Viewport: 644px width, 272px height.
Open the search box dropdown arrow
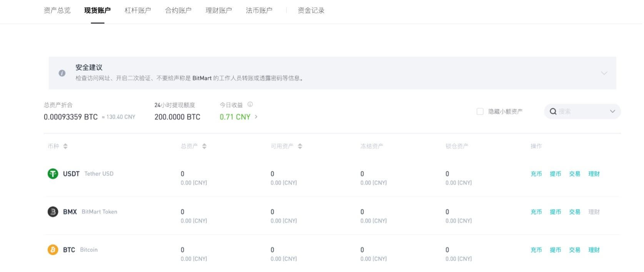pos(612,111)
